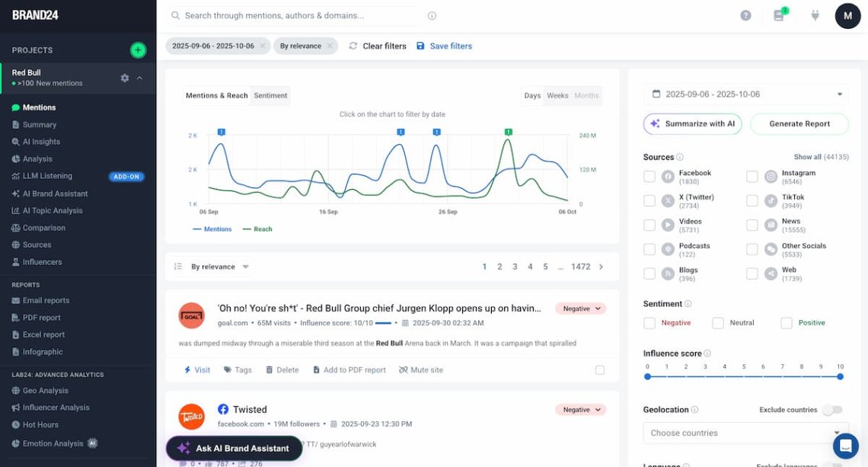Click the search info icon
The image size is (868, 467).
click(x=432, y=15)
